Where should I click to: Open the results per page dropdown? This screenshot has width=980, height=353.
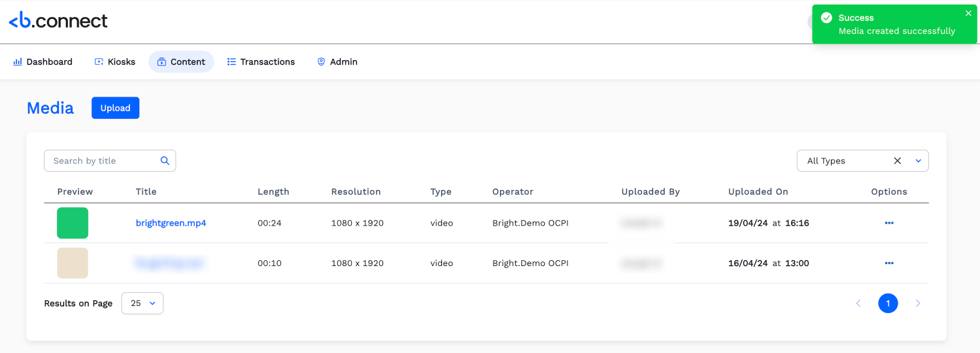(143, 303)
